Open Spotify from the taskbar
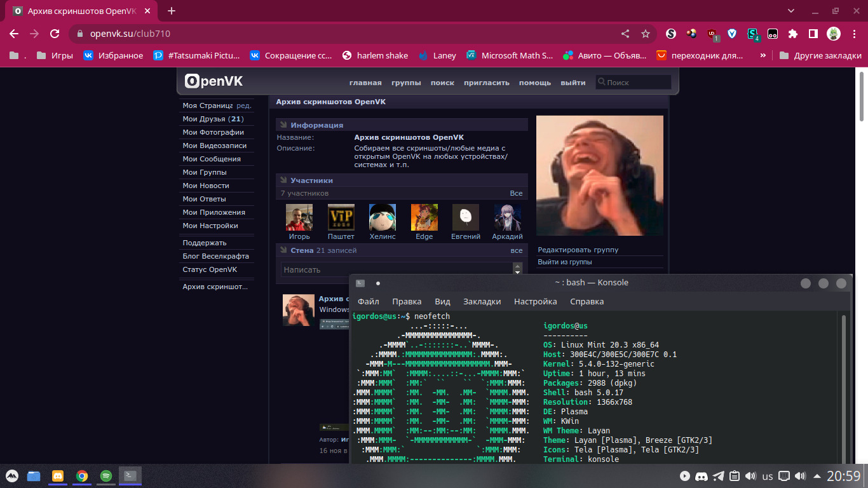The width and height of the screenshot is (868, 488). pos(105,475)
